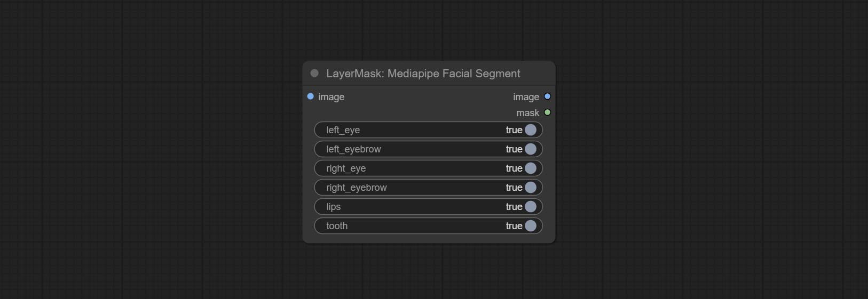868x299 pixels.
Task: Toggle the left_eyebrow switch
Action: (429, 149)
